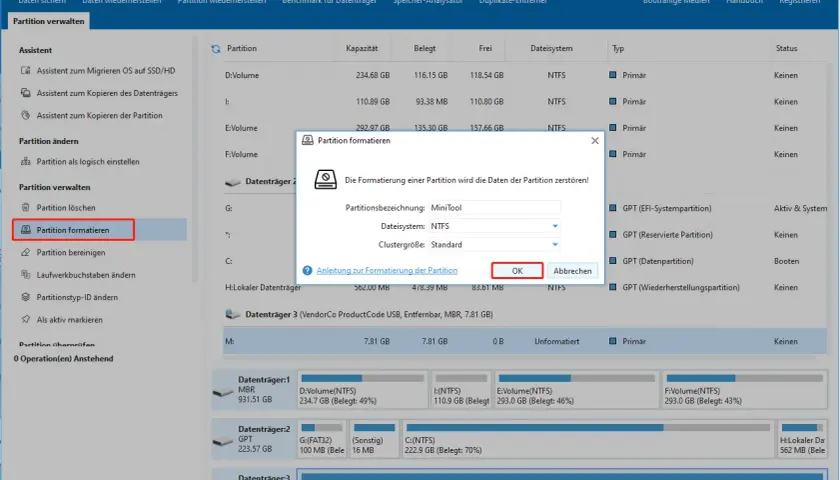Click I:(NTFS) block in disk map

coord(461,390)
